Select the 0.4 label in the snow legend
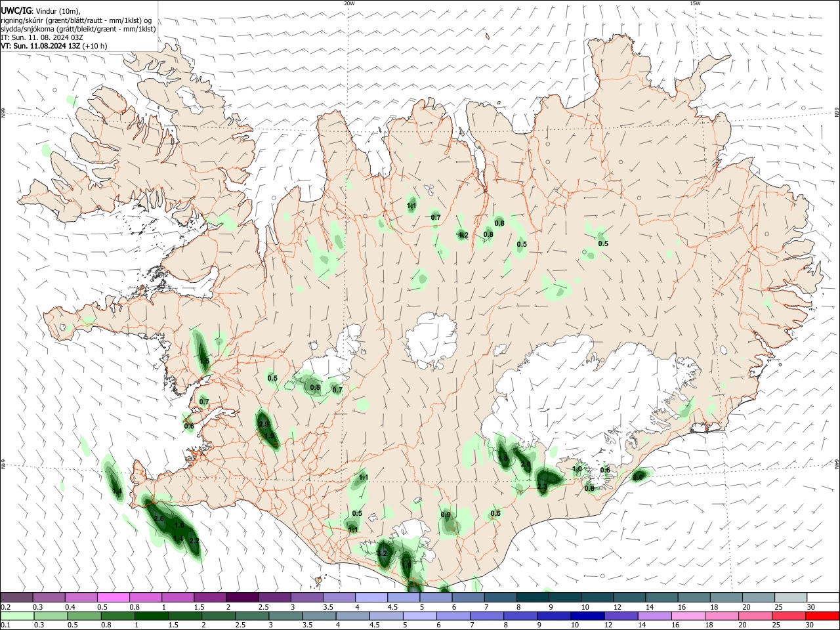840x630 pixels. pos(70,607)
